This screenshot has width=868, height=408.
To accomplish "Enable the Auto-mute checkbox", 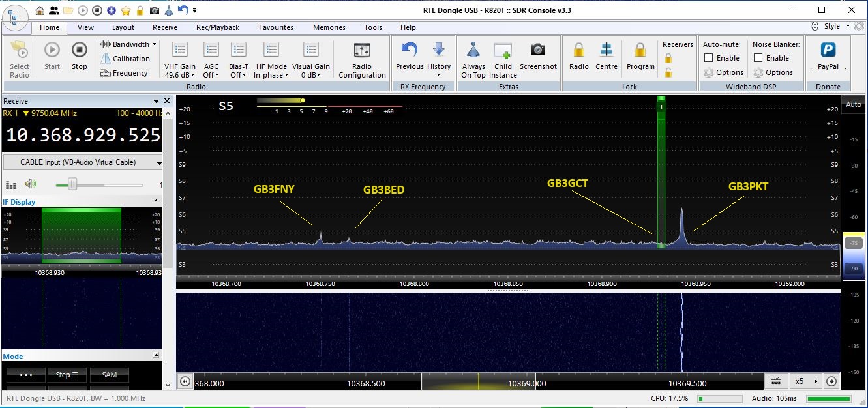I will click(709, 58).
